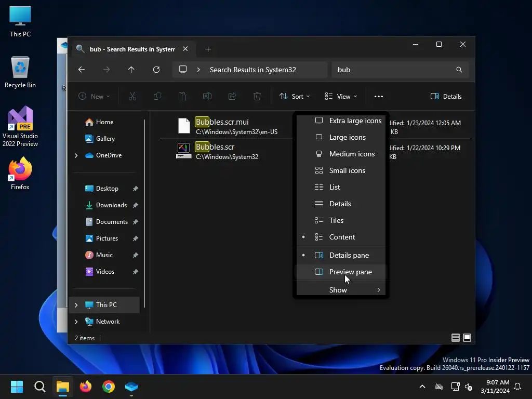Image resolution: width=532 pixels, height=399 pixels.
Task: Select Large icons view
Action: point(341,137)
